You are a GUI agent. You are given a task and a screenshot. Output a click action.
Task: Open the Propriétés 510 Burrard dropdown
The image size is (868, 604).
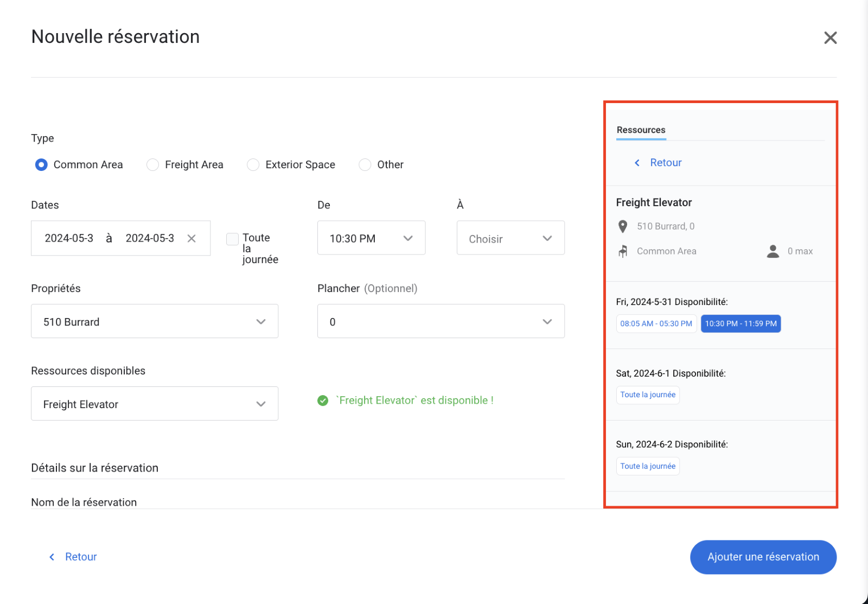(154, 321)
